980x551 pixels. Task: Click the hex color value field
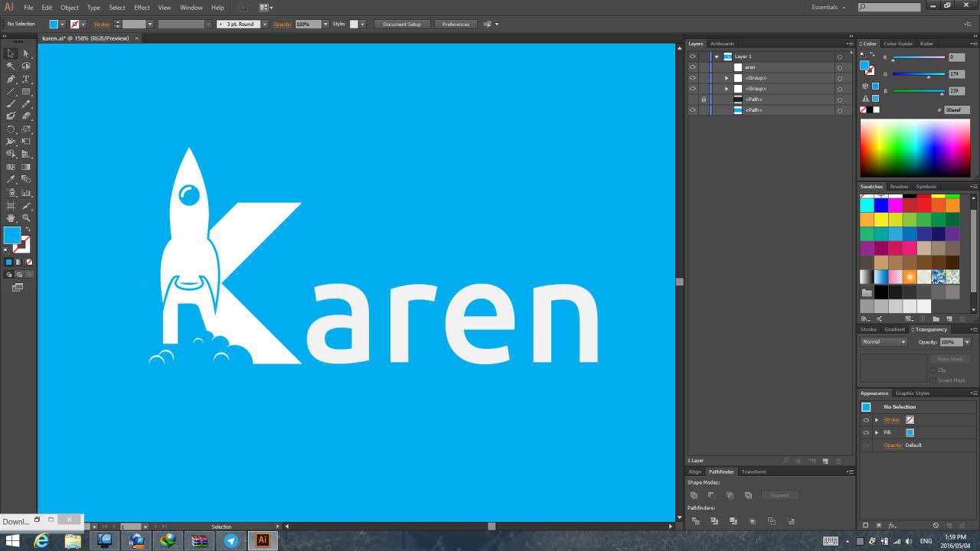click(955, 109)
